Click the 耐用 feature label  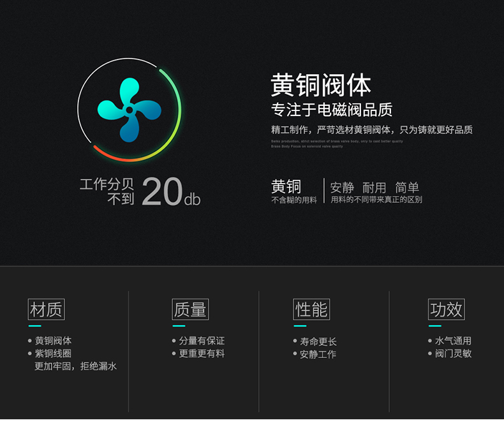coord(374,188)
